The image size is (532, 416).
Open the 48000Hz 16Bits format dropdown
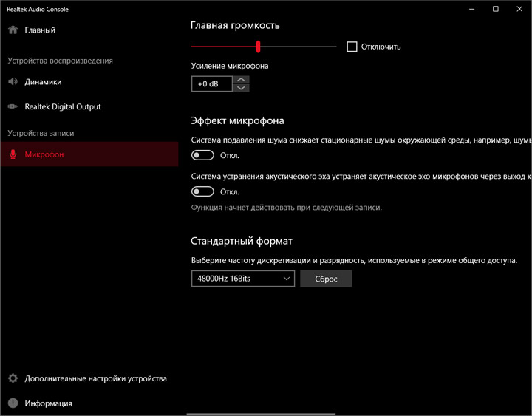(243, 279)
